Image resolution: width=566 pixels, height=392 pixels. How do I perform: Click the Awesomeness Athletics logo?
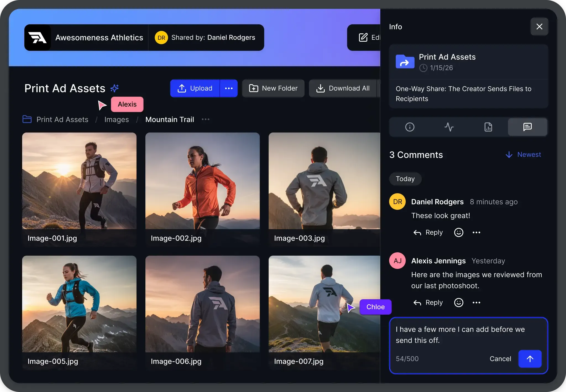(38, 37)
